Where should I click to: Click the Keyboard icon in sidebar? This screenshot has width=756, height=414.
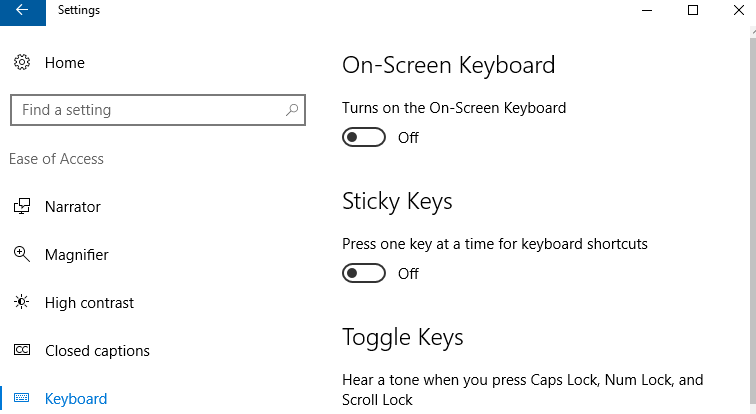[x=21, y=399]
